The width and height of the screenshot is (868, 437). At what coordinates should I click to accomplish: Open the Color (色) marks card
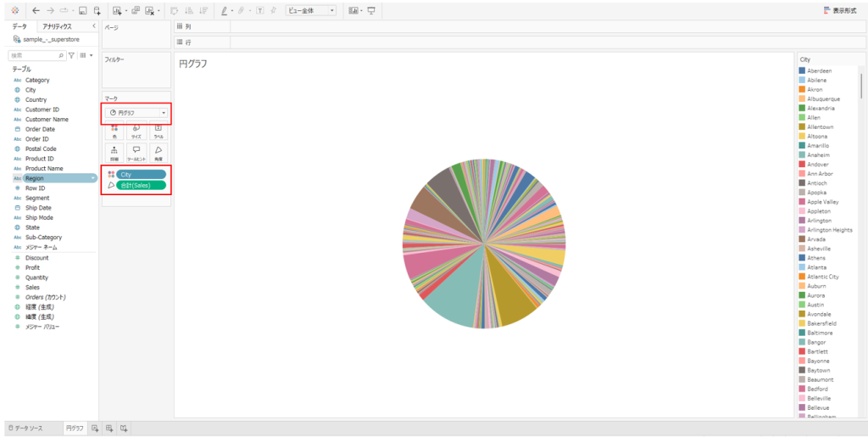114,131
